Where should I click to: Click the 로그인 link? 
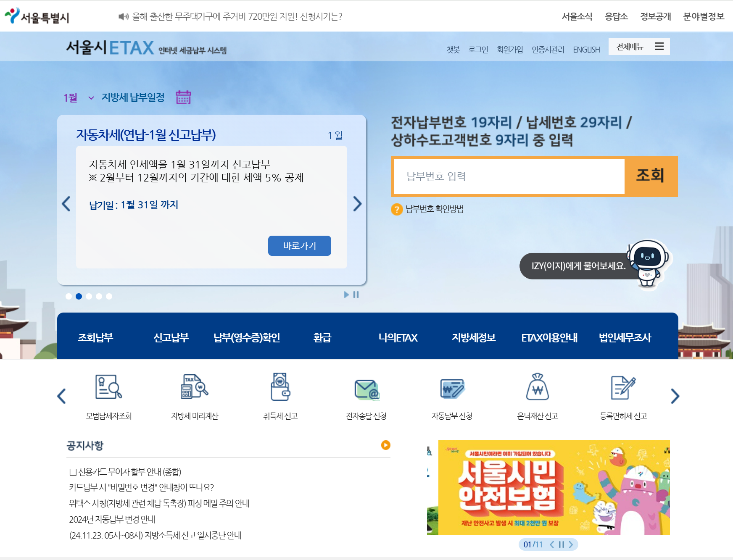coord(478,50)
